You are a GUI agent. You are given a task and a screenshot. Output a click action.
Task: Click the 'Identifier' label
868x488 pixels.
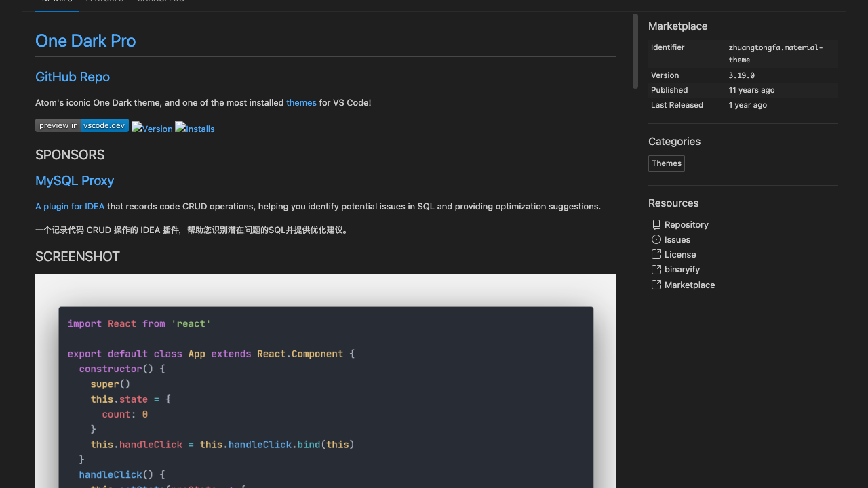coord(667,47)
